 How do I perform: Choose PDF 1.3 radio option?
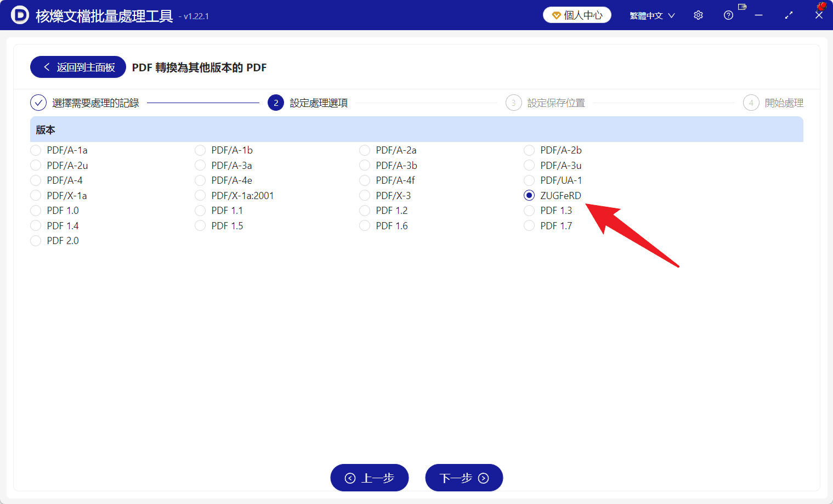[x=529, y=211]
